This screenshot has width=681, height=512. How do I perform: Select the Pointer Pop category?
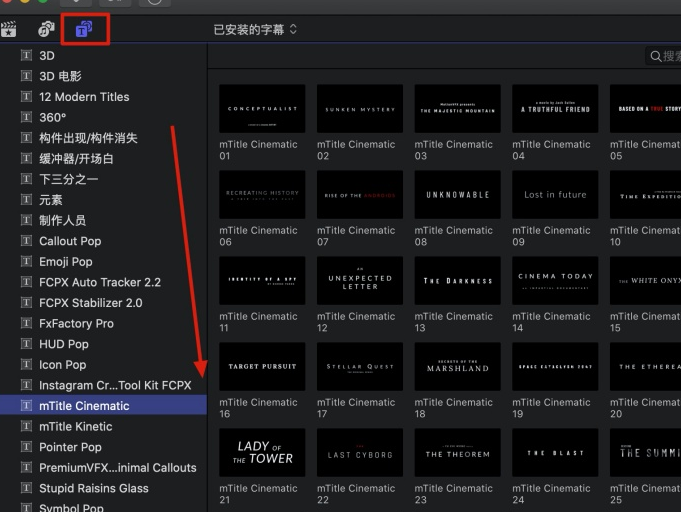point(103,447)
